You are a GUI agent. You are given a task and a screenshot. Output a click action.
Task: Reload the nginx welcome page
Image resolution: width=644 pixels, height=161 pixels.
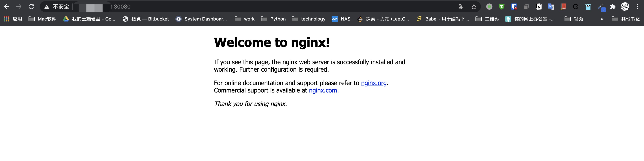click(x=31, y=7)
